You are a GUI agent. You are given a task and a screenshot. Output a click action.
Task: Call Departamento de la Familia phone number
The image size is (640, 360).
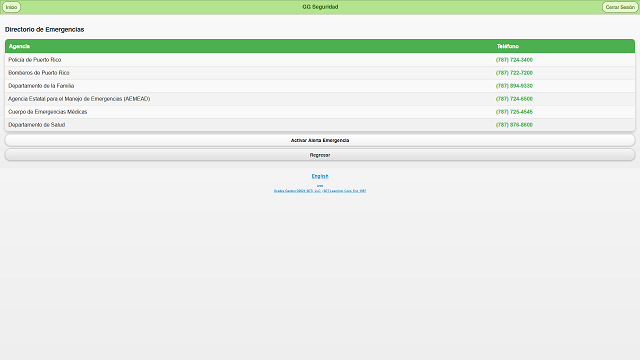[514, 86]
